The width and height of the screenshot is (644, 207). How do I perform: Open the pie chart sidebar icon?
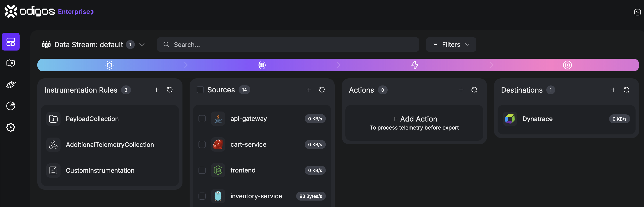pyautogui.click(x=11, y=106)
